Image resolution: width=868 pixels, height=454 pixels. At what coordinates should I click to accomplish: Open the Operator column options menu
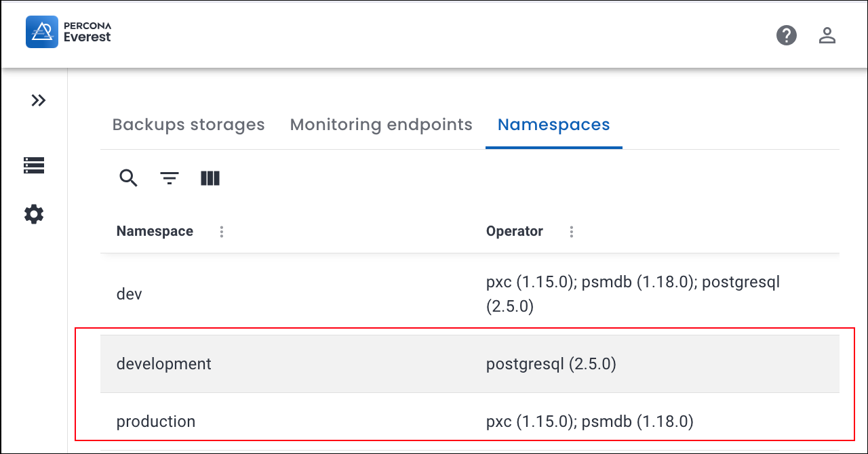[x=572, y=232]
